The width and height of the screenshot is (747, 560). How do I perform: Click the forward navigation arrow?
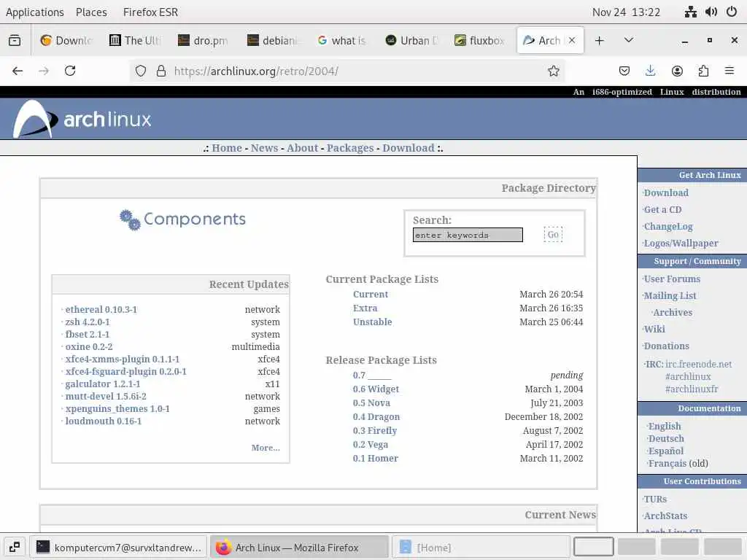44,71
